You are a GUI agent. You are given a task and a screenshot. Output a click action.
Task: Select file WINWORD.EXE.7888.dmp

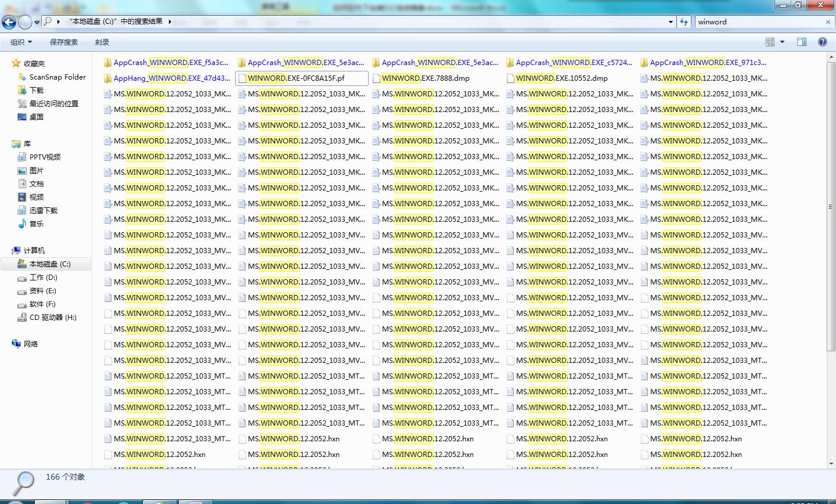coord(420,78)
